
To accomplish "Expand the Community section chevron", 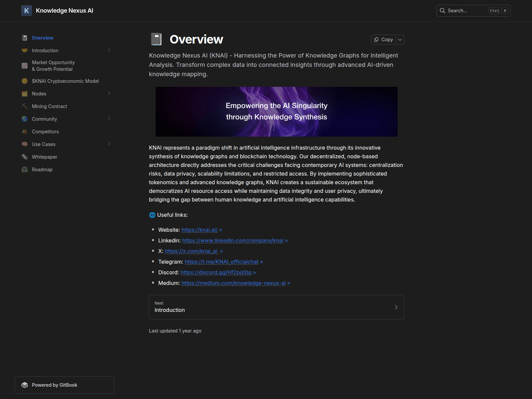I will click(x=109, y=119).
